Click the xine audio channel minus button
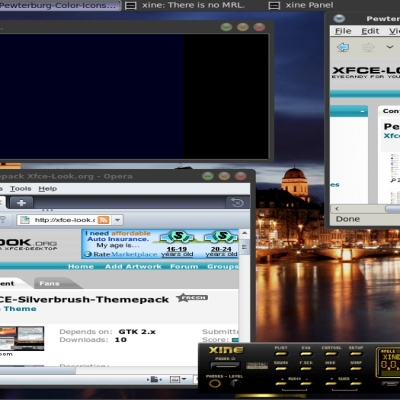The height and width of the screenshot is (400, 400). (306, 384)
